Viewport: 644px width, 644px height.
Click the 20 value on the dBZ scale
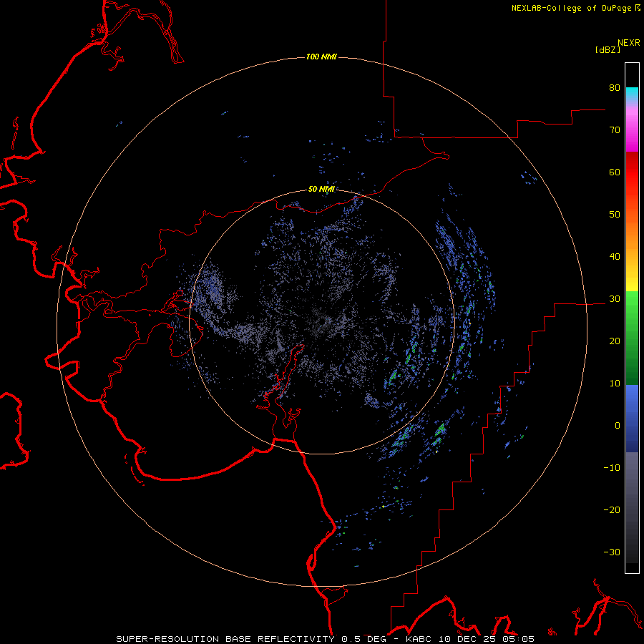615,341
